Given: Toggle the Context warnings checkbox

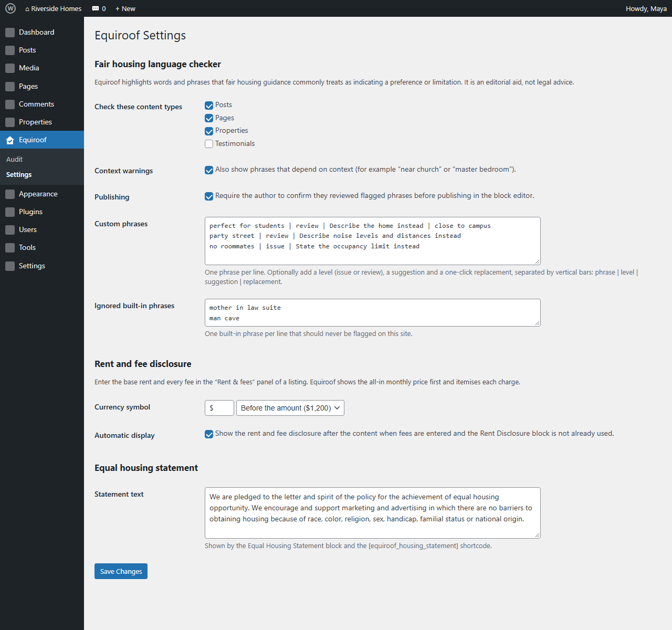Looking at the screenshot, I should click(x=209, y=170).
